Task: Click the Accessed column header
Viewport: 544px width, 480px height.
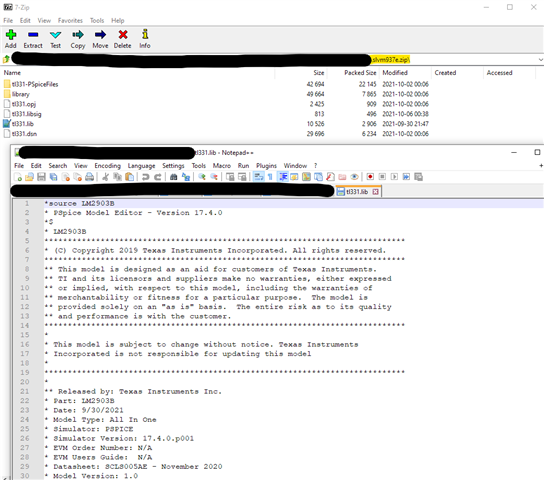Action: point(499,73)
